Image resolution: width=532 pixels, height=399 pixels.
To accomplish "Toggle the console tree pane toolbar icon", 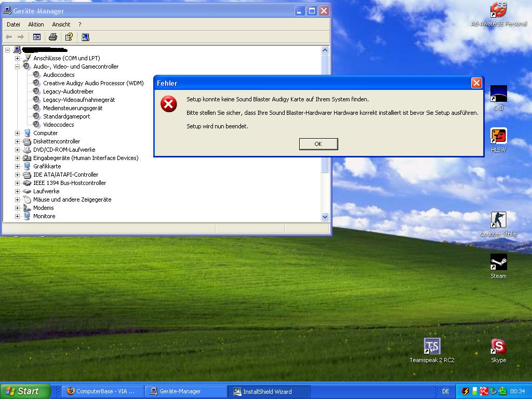I will click(37, 37).
